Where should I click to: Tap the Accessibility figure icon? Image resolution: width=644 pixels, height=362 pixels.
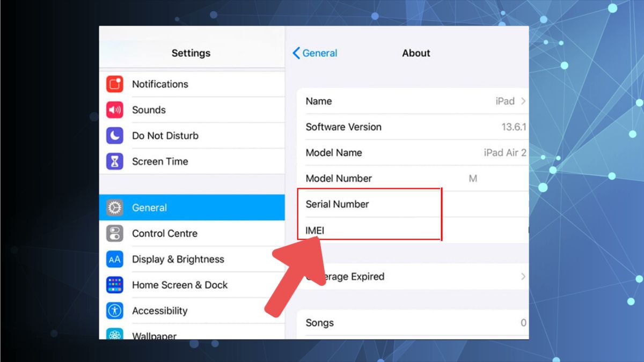coord(115,311)
